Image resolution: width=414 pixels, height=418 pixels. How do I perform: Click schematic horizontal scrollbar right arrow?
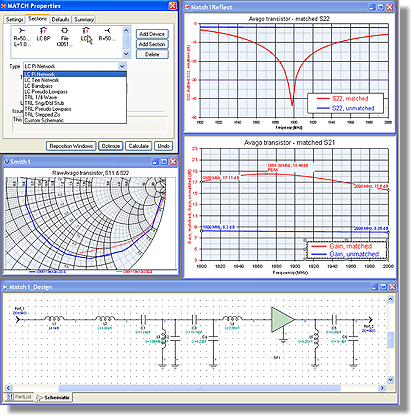tap(382, 388)
